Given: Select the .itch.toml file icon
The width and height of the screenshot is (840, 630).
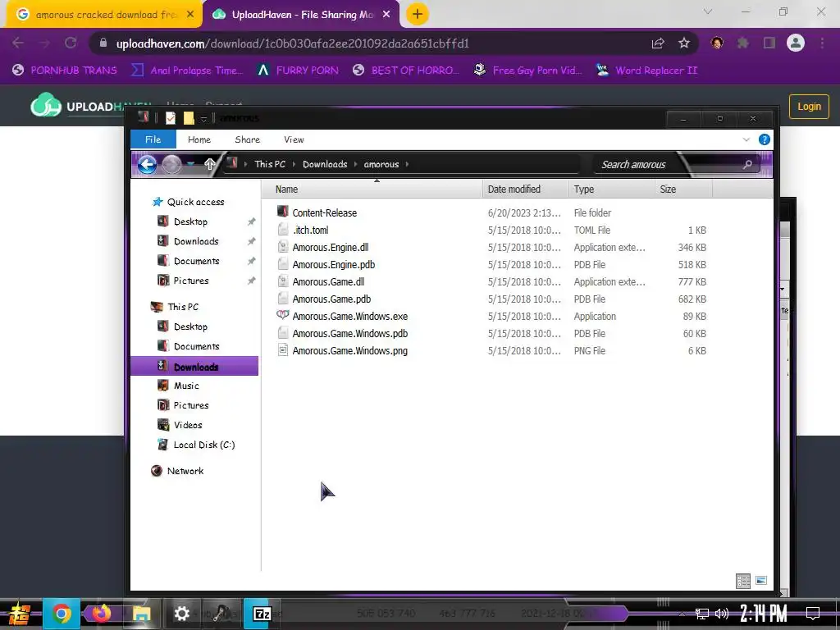Looking at the screenshot, I should click(x=283, y=230).
